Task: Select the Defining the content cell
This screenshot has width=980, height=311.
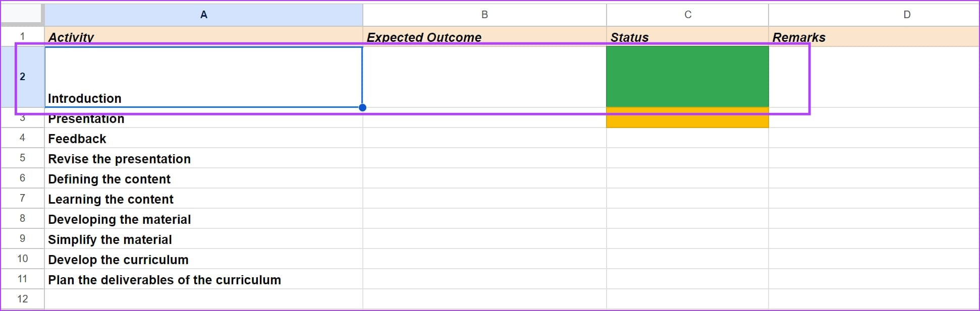Action: [203, 178]
